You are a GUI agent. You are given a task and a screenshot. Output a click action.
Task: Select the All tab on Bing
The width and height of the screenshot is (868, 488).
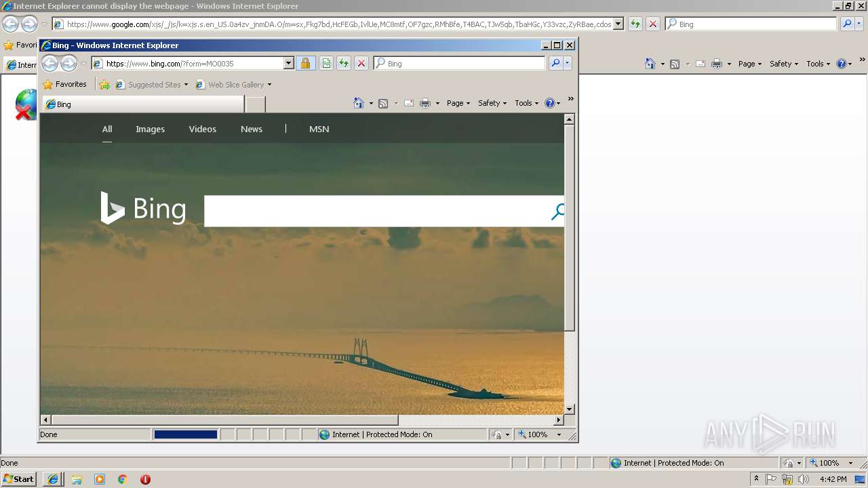tap(107, 129)
